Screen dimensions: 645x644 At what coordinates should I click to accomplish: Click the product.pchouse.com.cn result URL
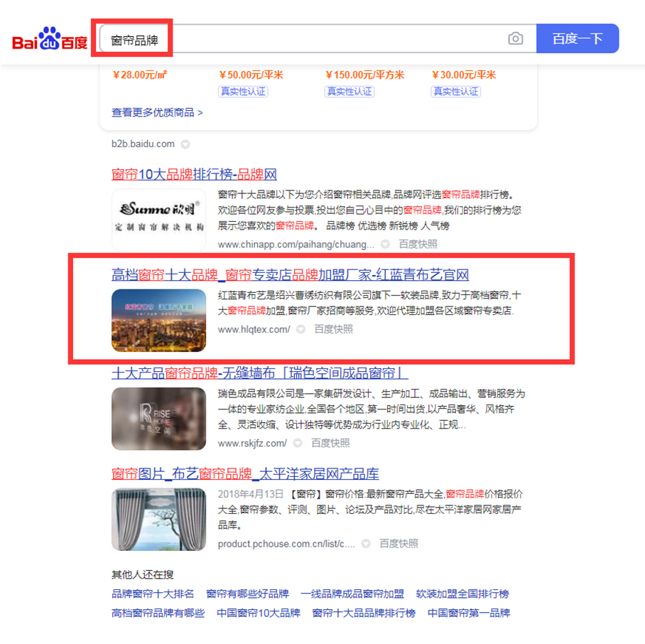(286, 544)
